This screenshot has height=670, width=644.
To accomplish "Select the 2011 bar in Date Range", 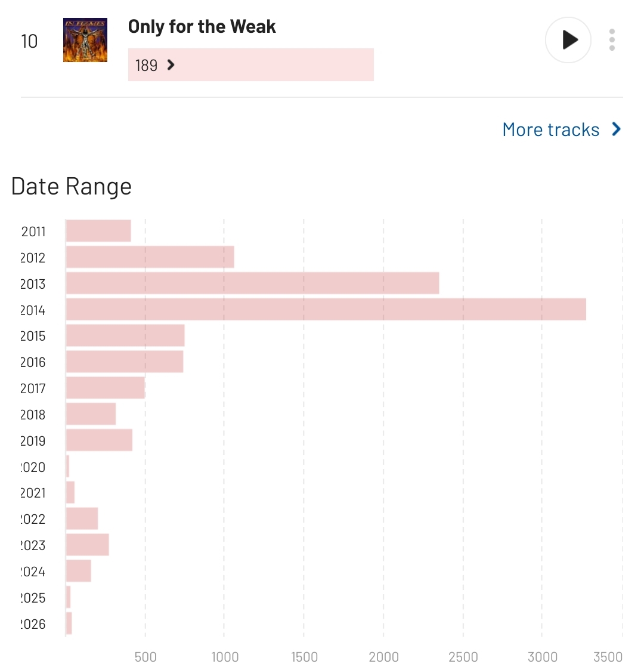I will (98, 231).
